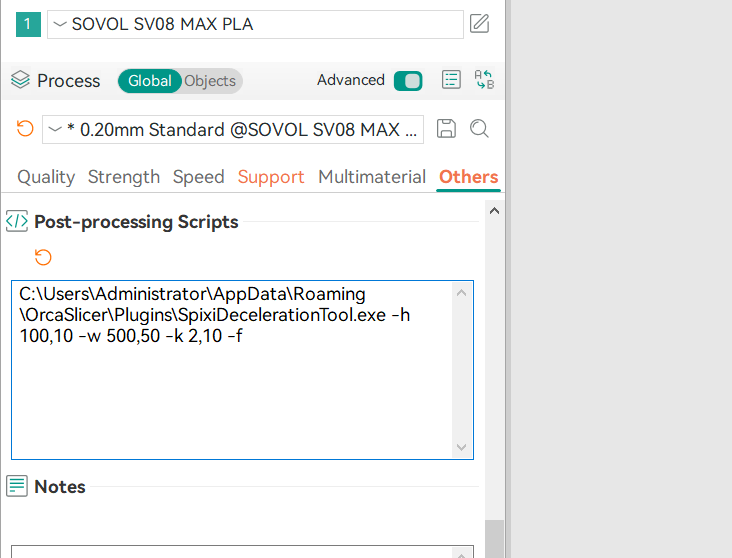Select the Others tab
Screen dimensions: 732x558
tap(469, 177)
